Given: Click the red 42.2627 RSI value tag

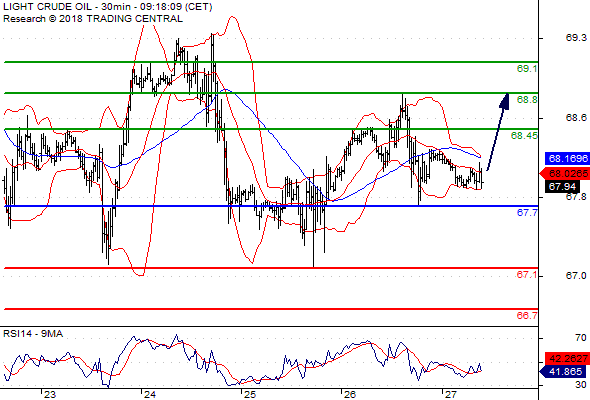Looking at the screenshot, I should (567, 358).
